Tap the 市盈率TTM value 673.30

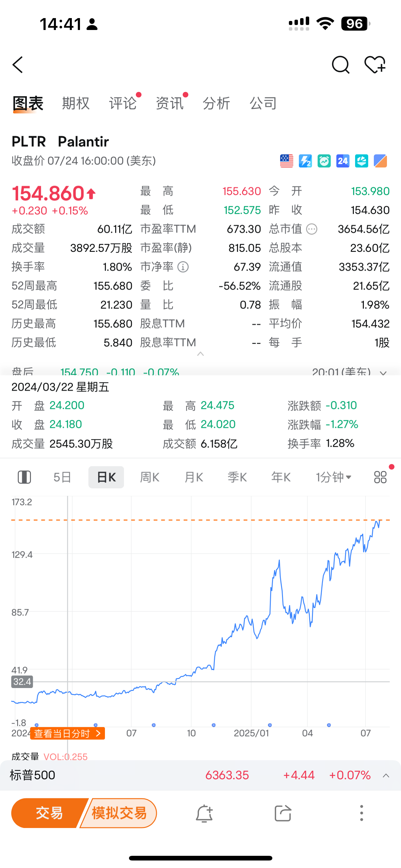pos(244,229)
